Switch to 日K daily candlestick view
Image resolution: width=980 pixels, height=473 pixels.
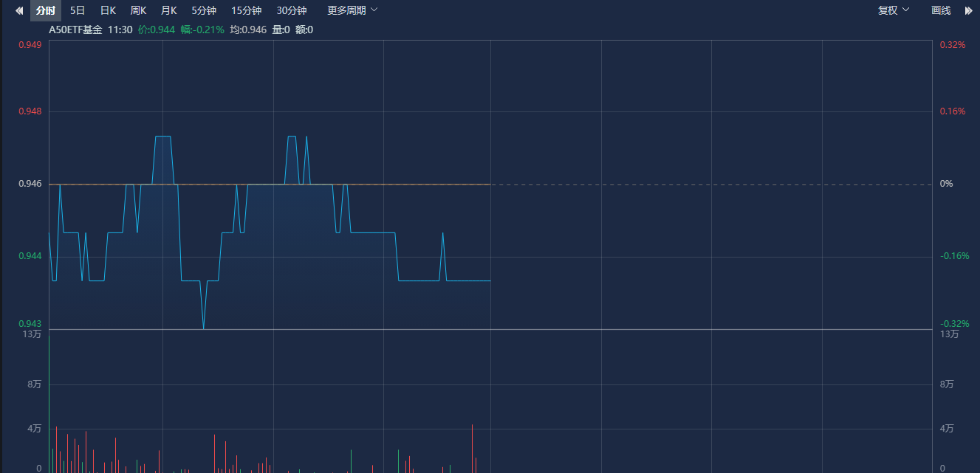pos(108,10)
